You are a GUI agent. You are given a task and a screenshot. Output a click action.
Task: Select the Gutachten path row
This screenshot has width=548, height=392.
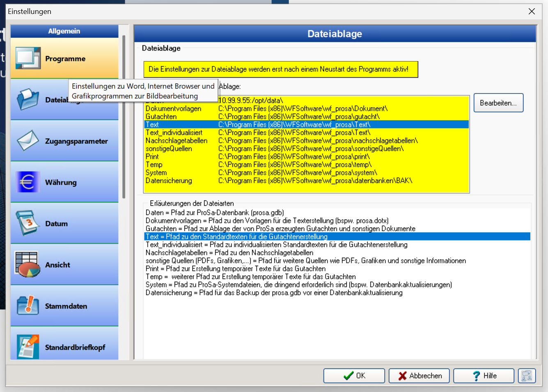pos(307,117)
